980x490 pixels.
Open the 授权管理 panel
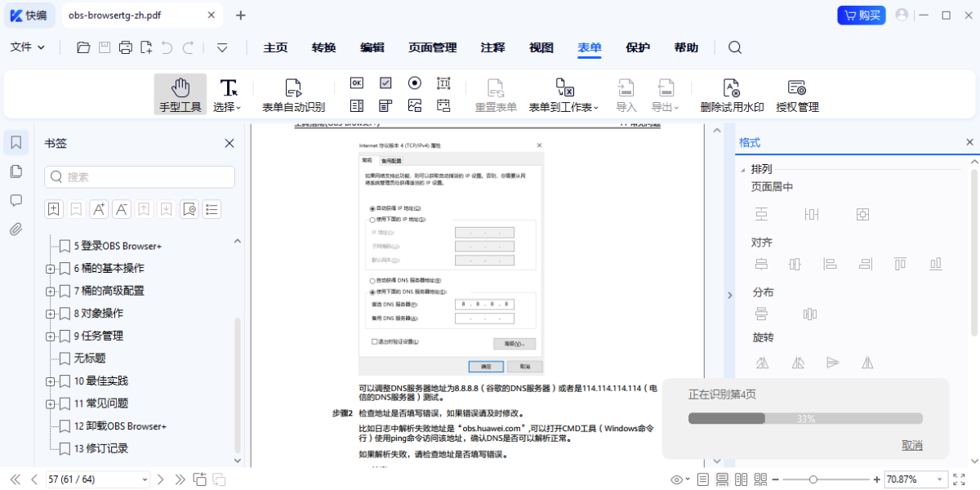point(796,92)
